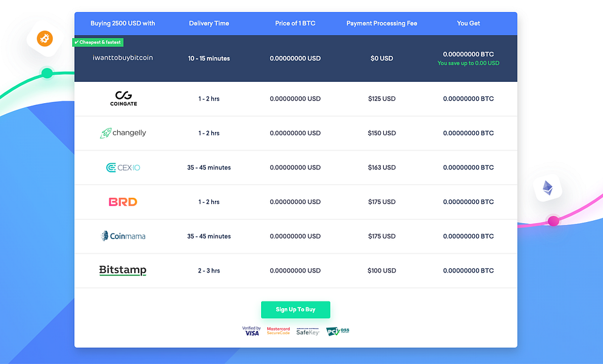This screenshot has height=364, width=603.
Task: Click the You Get column header
Action: pyautogui.click(x=468, y=24)
